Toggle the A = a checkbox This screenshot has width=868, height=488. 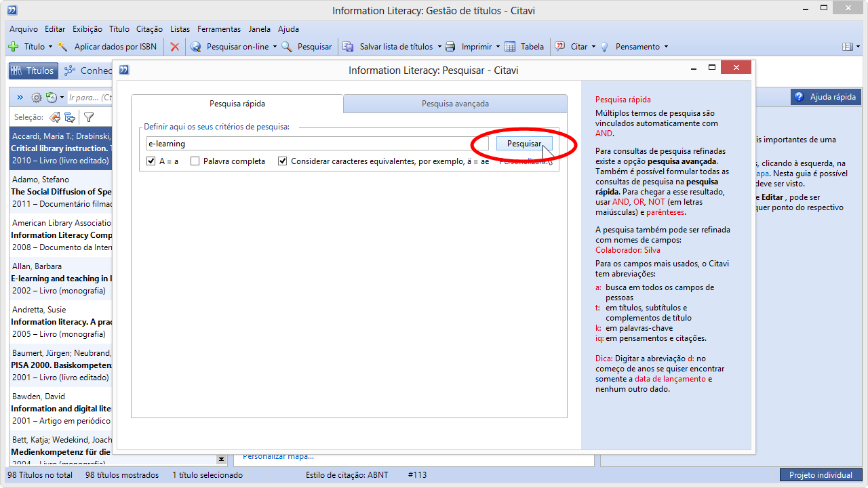pos(151,161)
